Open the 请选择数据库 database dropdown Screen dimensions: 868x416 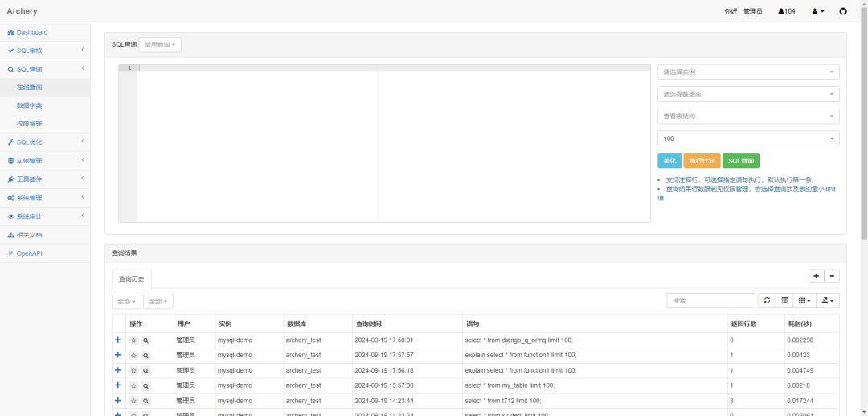tap(747, 94)
